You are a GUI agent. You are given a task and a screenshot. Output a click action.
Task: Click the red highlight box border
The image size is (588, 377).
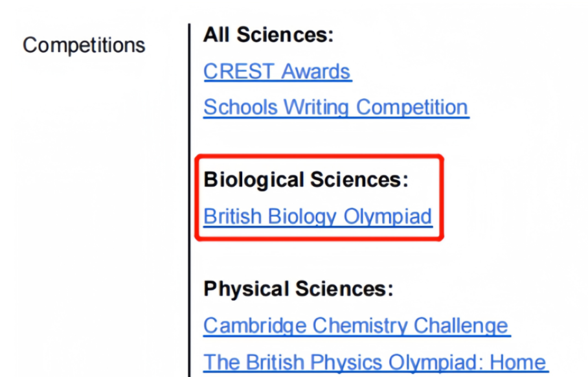(319, 156)
